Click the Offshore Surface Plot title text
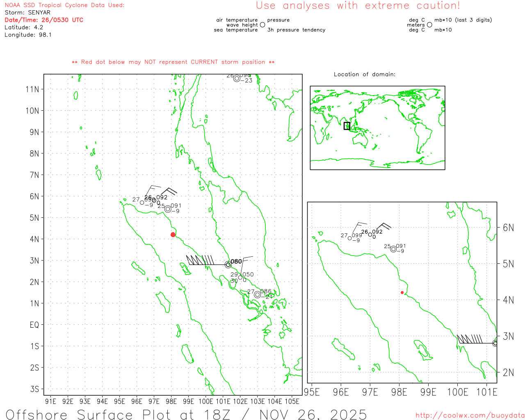Image resolution: width=525 pixels, height=420 pixels. (x=186, y=414)
